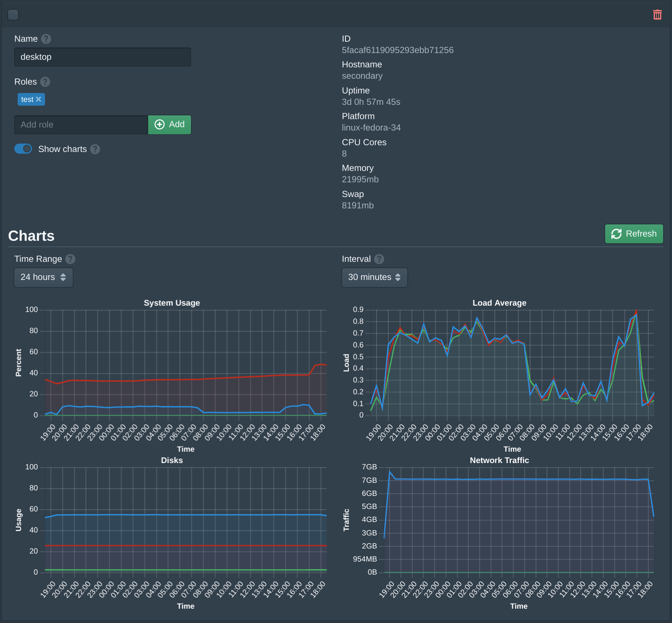Click the help icon next to Roles
672x623 pixels.
[45, 82]
